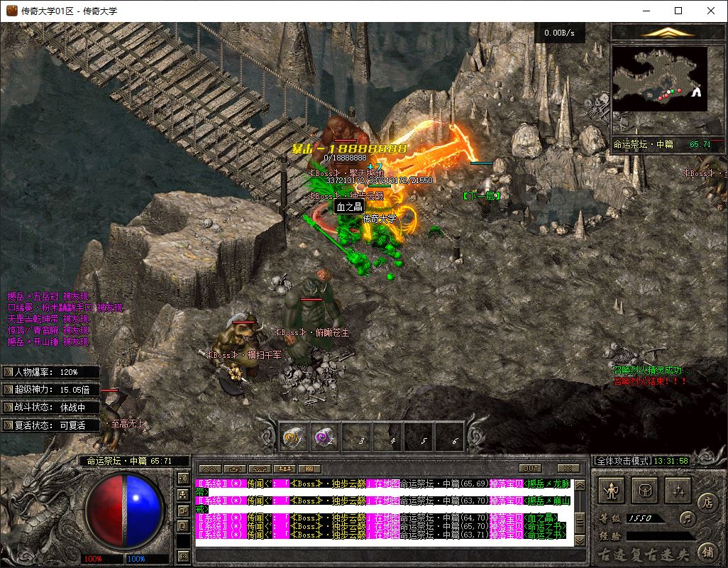Viewport: 728px width, 568px height.
Task: Click the chat toolbar linked-arrows button
Action: pos(235,469)
